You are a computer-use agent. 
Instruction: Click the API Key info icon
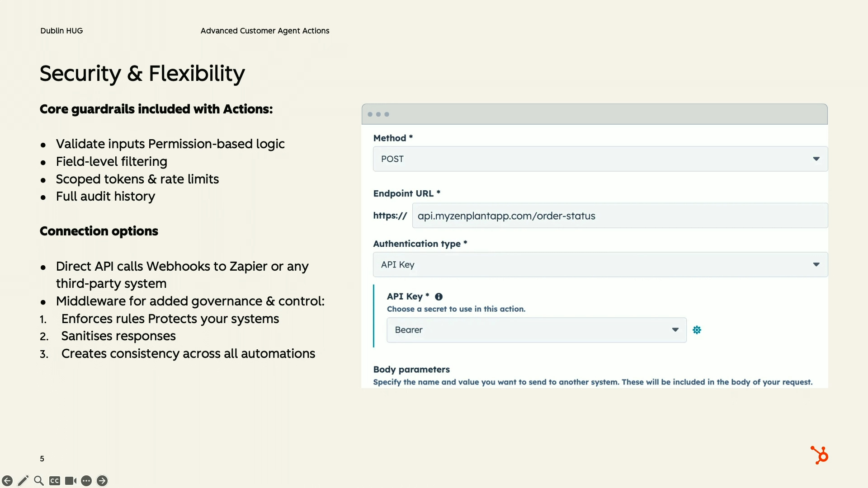[439, 297]
